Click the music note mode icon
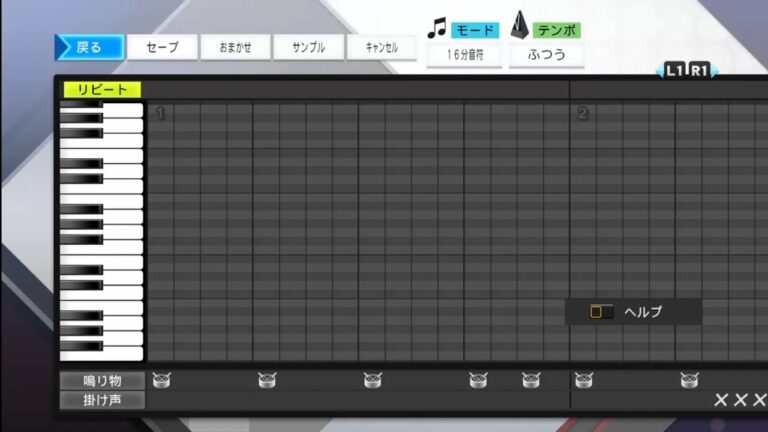This screenshot has width=768, height=432. (436, 28)
